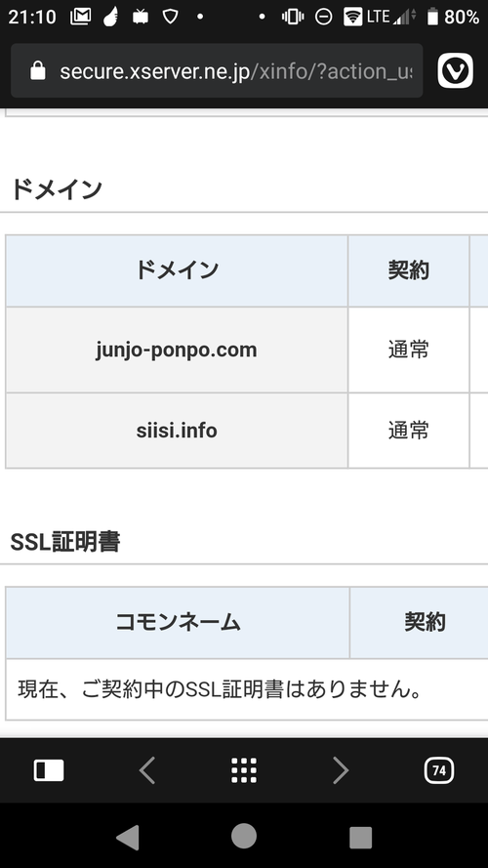The width and height of the screenshot is (488, 868).
Task: Tap 通常 in the junjo-ponpo.com row
Action: coord(409,350)
